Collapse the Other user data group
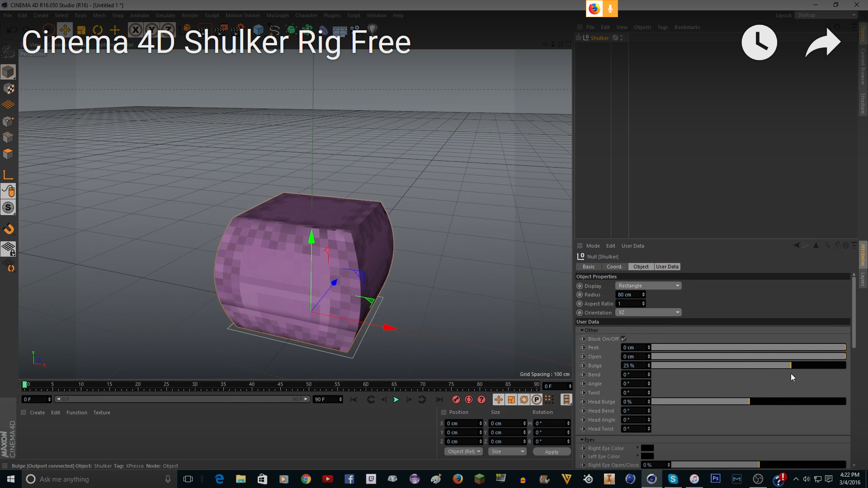Image resolution: width=868 pixels, height=488 pixels. [x=582, y=330]
